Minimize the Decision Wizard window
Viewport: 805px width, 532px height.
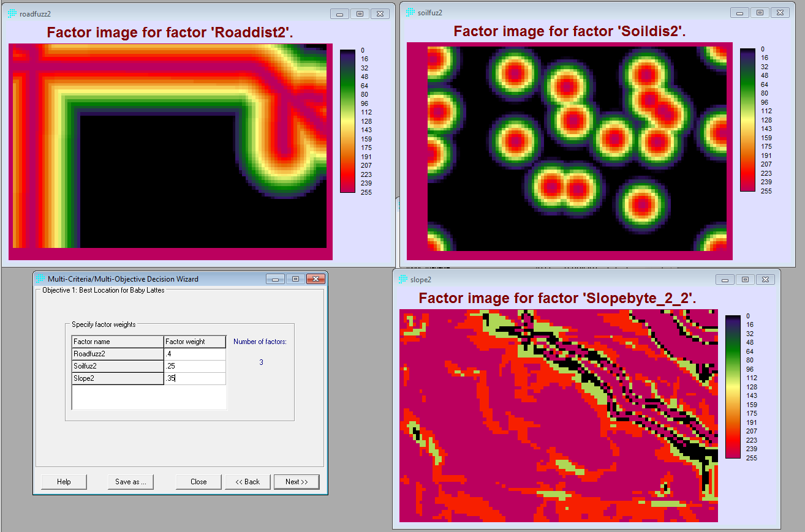[x=275, y=279]
